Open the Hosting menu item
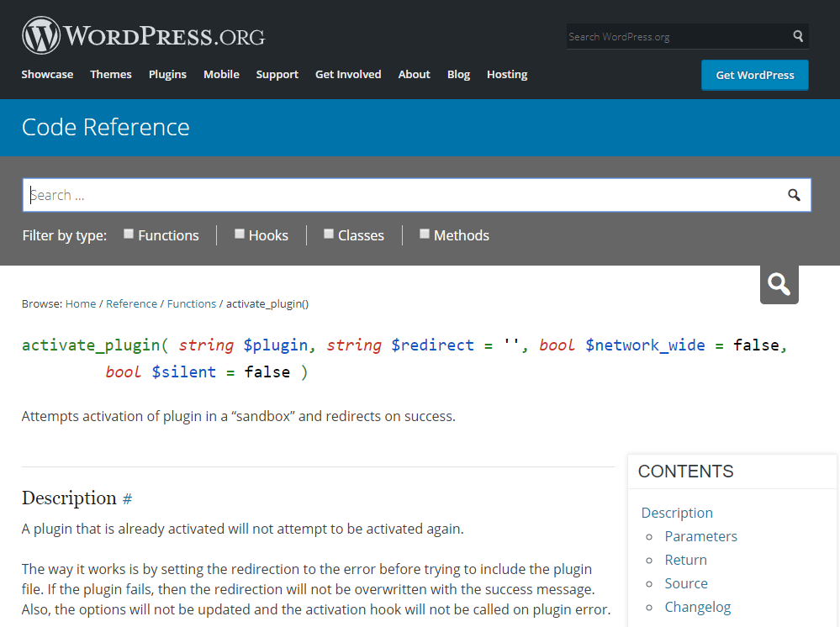The height and width of the screenshot is (627, 840). pos(507,75)
